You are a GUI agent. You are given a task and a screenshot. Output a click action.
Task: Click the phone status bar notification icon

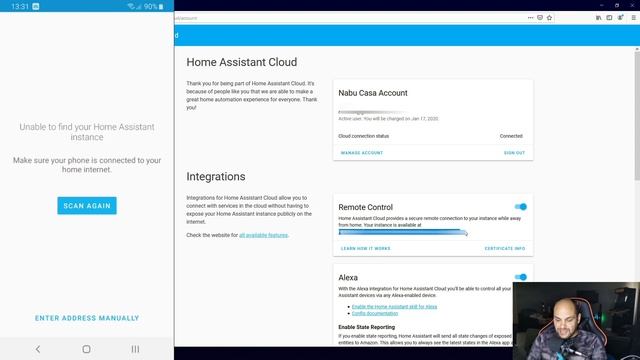click(36, 7)
